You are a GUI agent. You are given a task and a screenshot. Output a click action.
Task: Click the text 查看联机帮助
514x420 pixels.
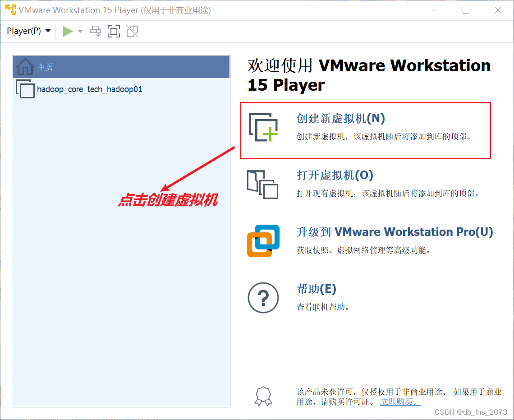tap(323, 307)
